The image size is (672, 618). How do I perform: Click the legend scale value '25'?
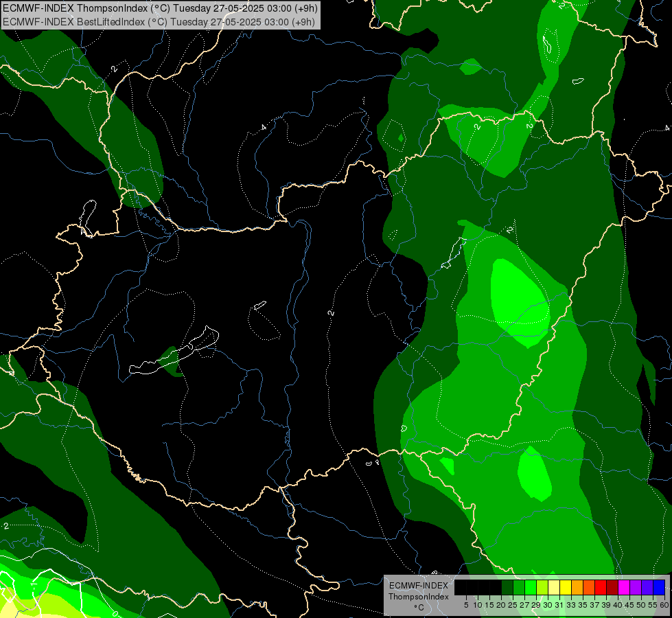(513, 605)
